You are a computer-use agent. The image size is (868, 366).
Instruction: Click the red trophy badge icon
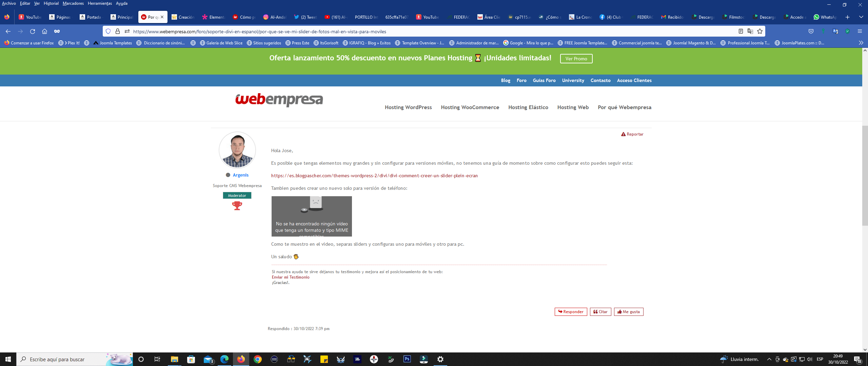(x=237, y=205)
